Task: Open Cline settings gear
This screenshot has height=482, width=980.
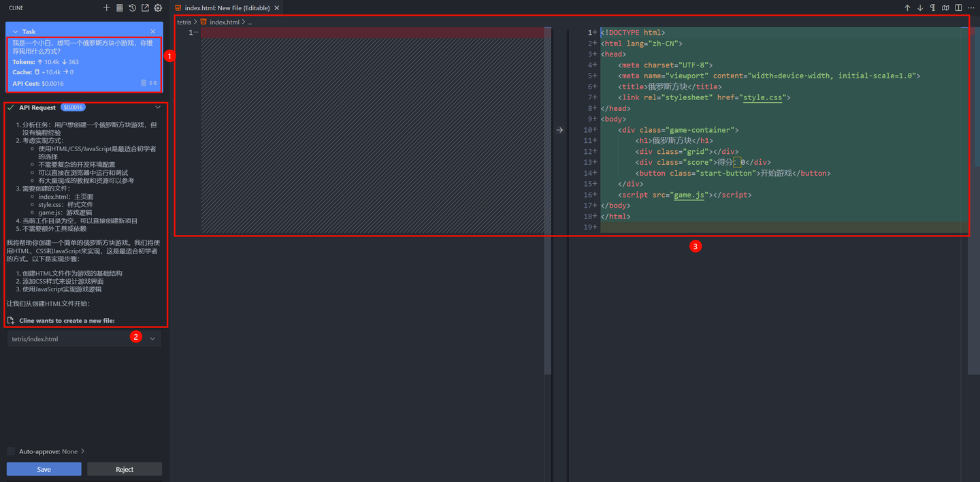Action: (158, 8)
